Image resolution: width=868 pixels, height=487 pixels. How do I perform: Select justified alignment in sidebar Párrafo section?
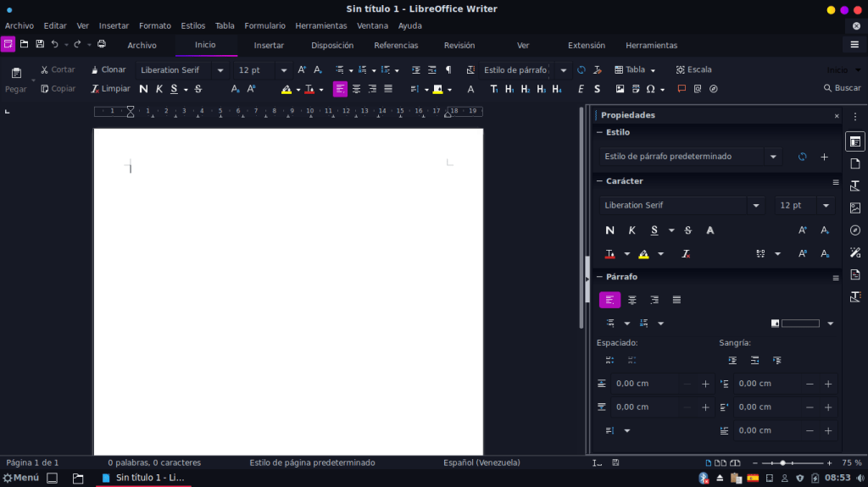click(x=676, y=300)
